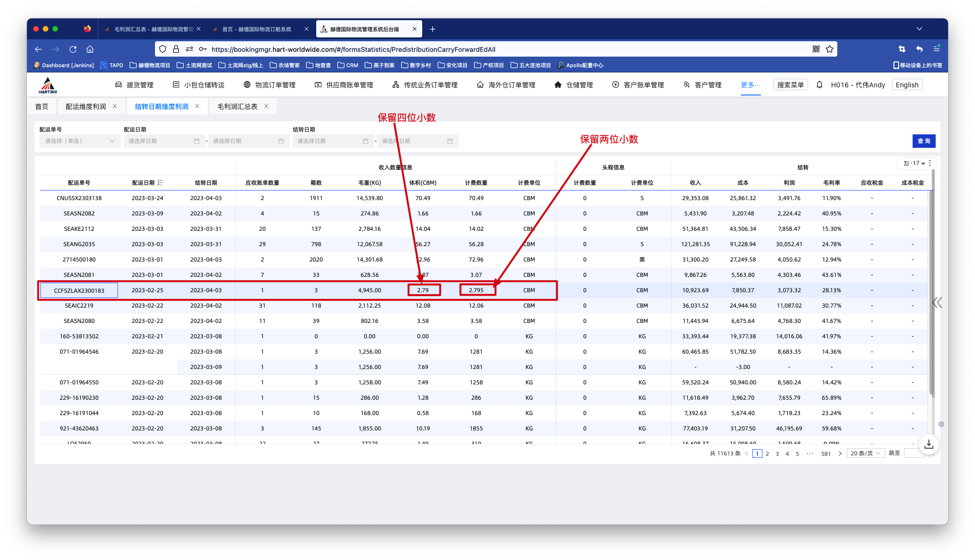Switch to the 毛利润汇总表 tab
Image resolution: width=975 pixels, height=560 pixels.
pos(237,107)
